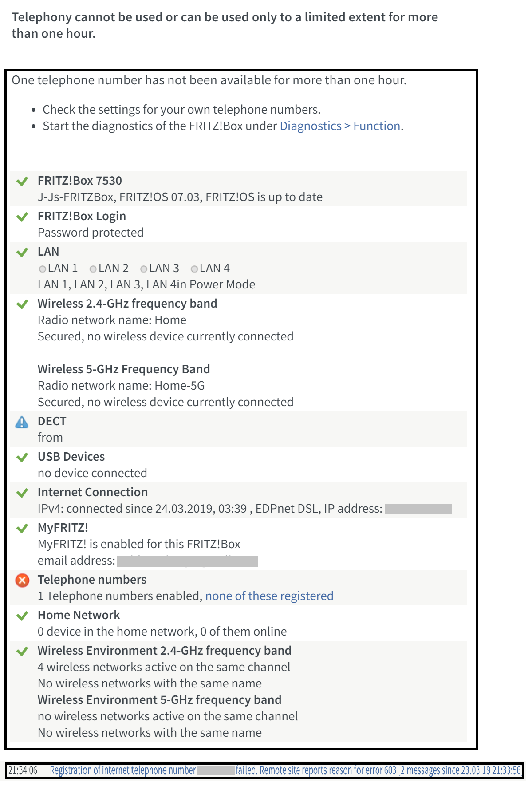Screen dimensions: 532x786
Task: Click the LAN status checkmark icon
Action: point(22,253)
